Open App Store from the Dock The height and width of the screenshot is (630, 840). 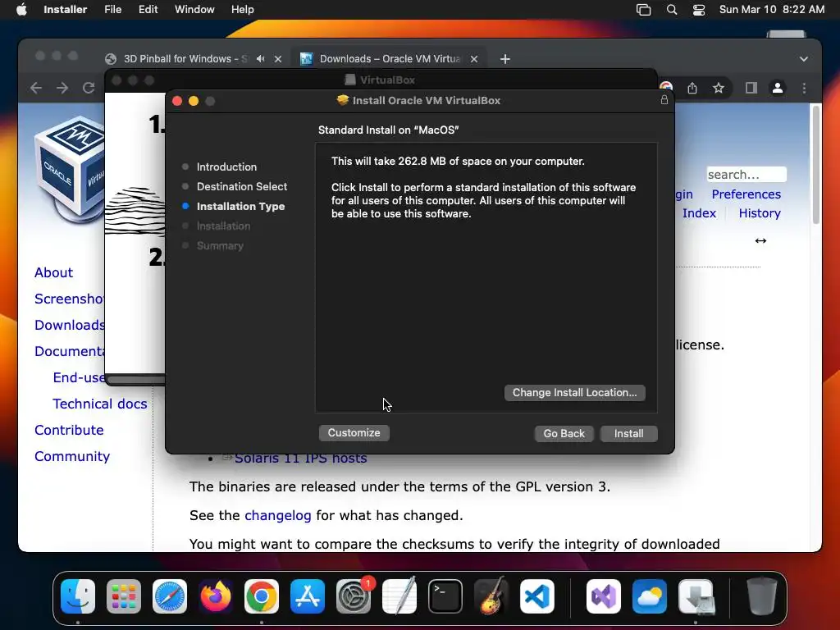tap(308, 596)
